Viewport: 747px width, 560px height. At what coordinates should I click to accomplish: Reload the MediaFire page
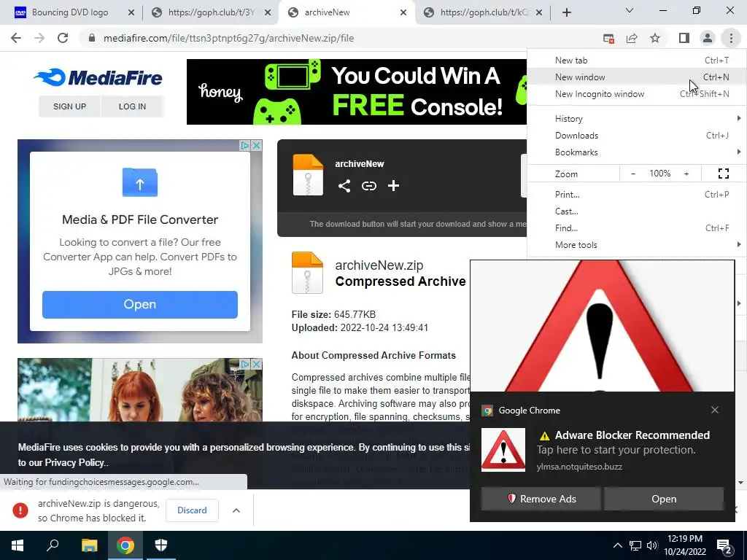63,38
